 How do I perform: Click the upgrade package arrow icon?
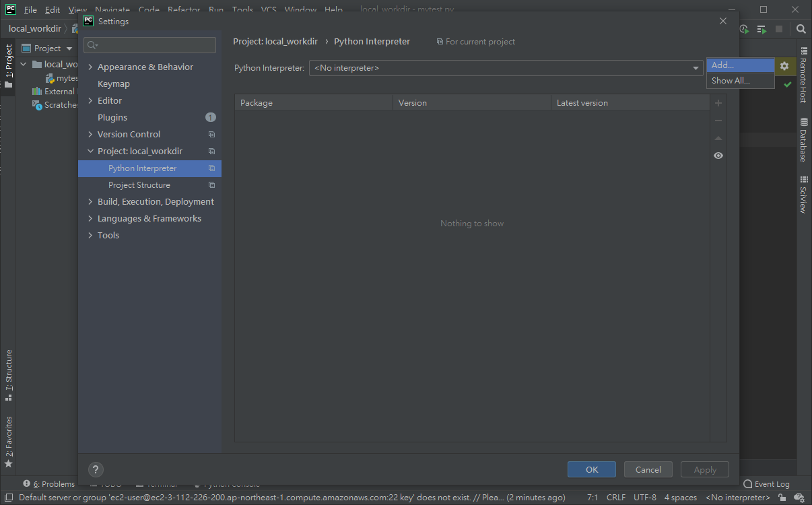tap(718, 138)
